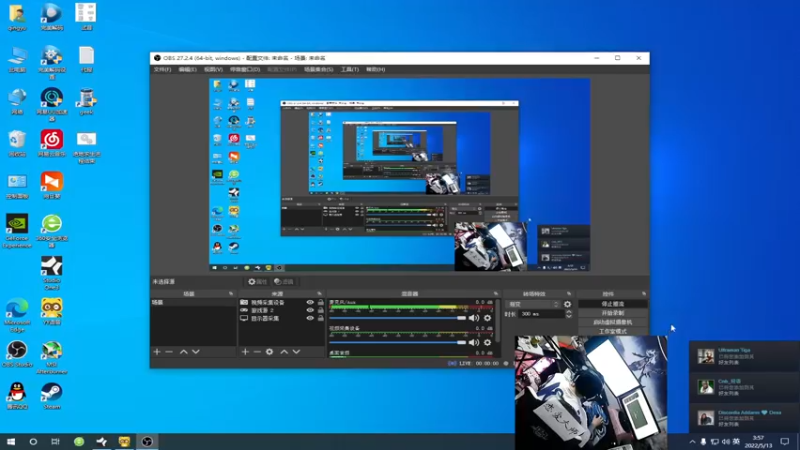The width and height of the screenshot is (800, 450).
Task: Click Start Virtual Camera button
Action: tap(613, 322)
